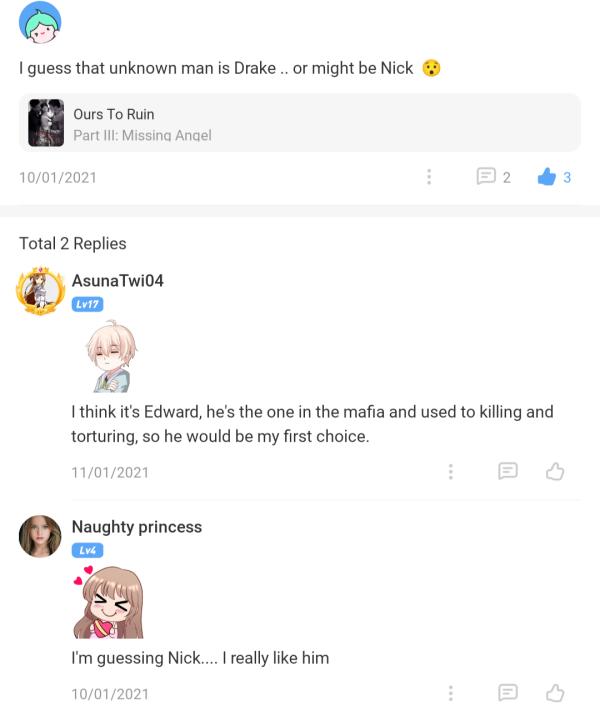This screenshot has width=600, height=721.
Task: Open the Ours To Ruin book card
Action: click(299, 124)
